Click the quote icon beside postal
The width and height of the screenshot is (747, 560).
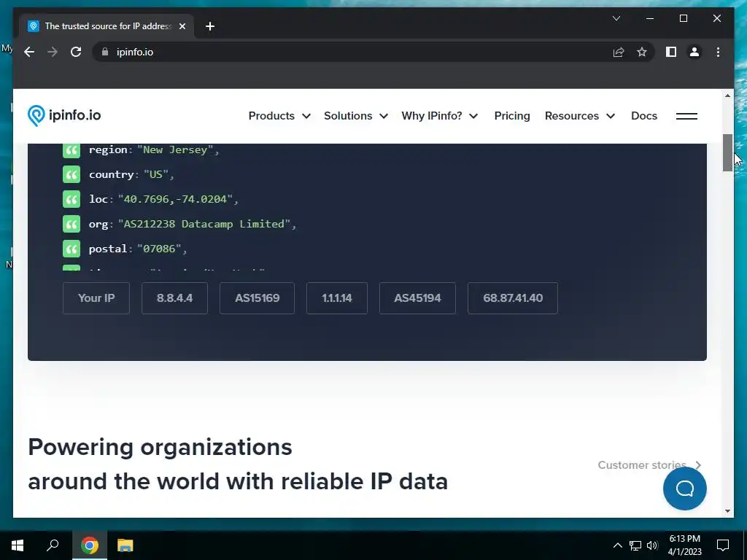[x=71, y=249]
